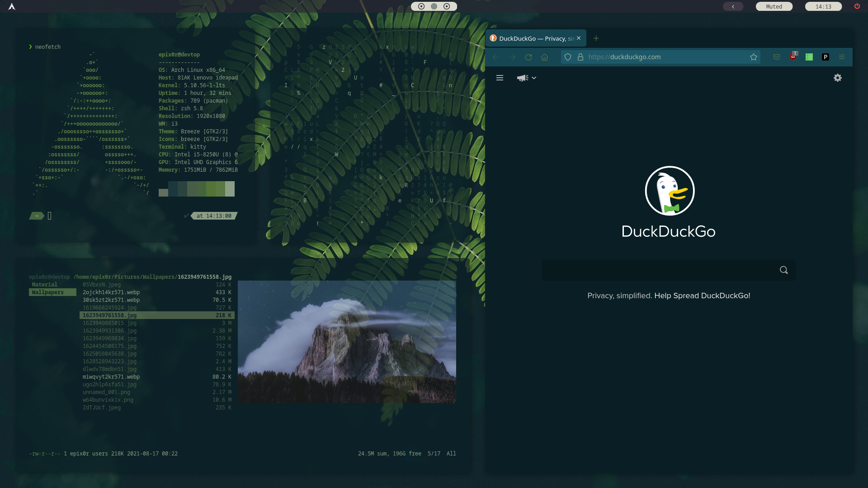Switch to the DuckDuckGo — Privacy tab
The width and height of the screenshot is (868, 488).
click(533, 38)
